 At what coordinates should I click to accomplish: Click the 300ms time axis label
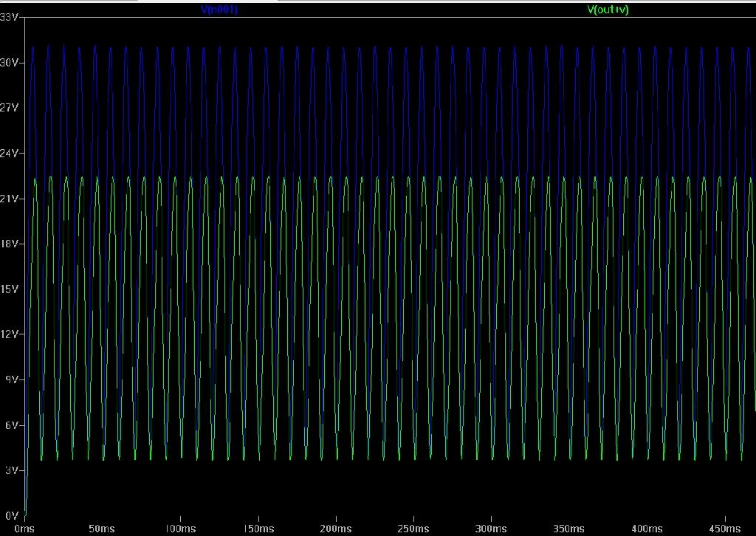(x=491, y=529)
